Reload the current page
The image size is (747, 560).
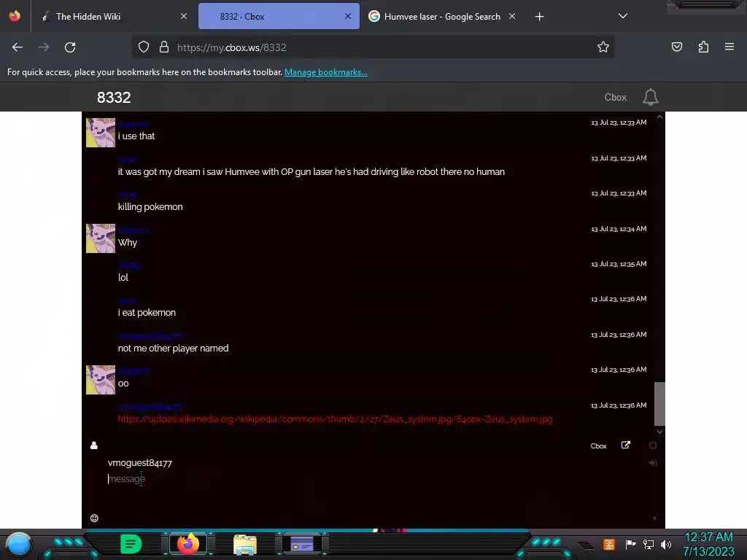[x=70, y=47]
